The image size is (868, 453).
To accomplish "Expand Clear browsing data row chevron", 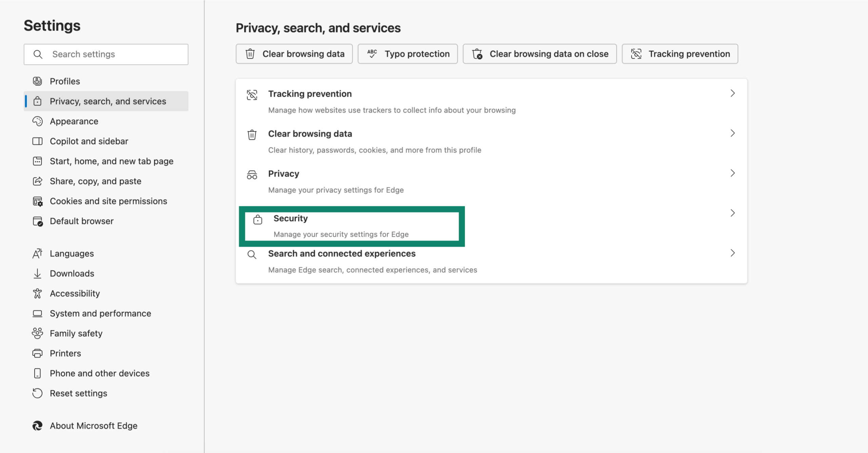I will (732, 133).
